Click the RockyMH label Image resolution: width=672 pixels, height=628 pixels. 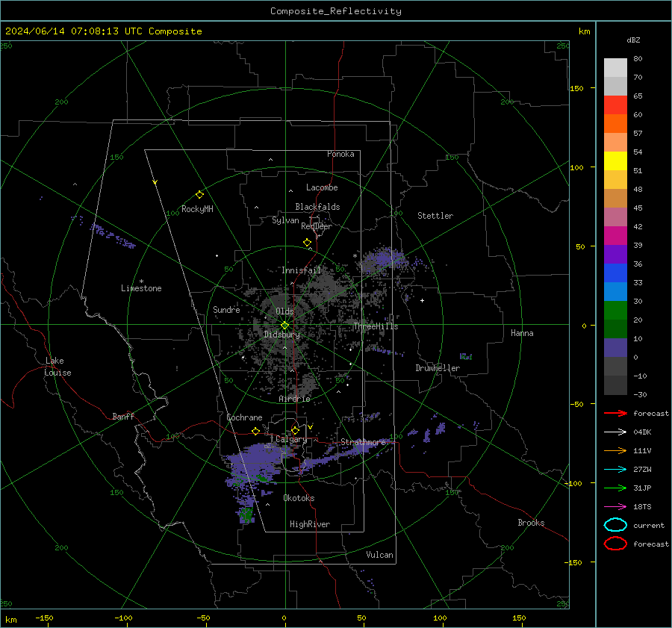197,209
